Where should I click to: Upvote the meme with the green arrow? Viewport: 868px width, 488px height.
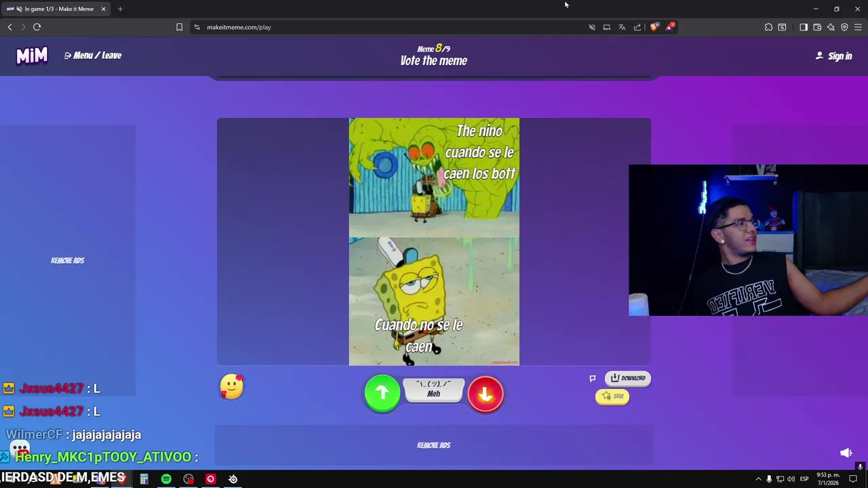click(382, 392)
